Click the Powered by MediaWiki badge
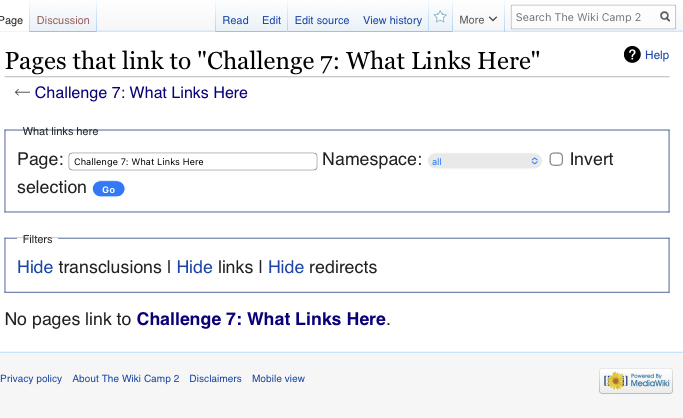The image size is (683, 418). coord(636,380)
